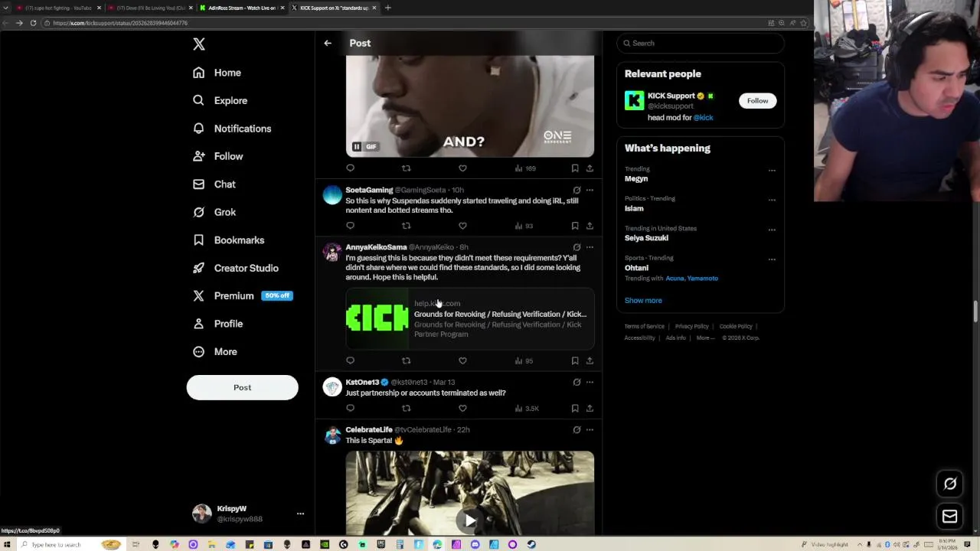The width and height of the screenshot is (980, 551).
Task: Open Creator Studio
Action: pos(236,268)
